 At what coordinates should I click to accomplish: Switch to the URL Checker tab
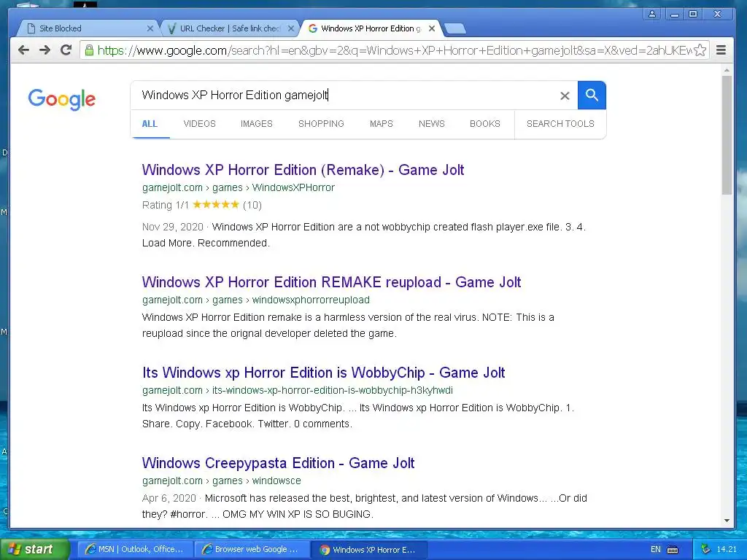point(229,28)
